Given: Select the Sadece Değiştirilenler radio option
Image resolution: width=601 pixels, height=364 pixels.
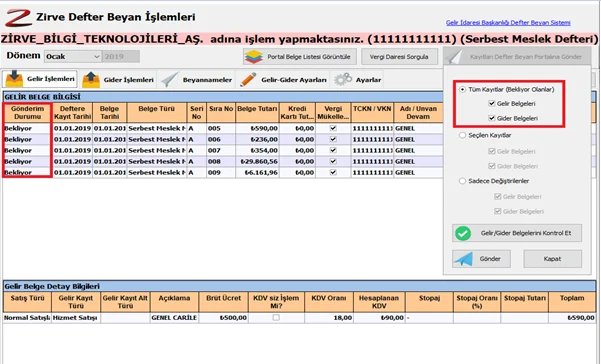Looking at the screenshot, I should [463, 181].
